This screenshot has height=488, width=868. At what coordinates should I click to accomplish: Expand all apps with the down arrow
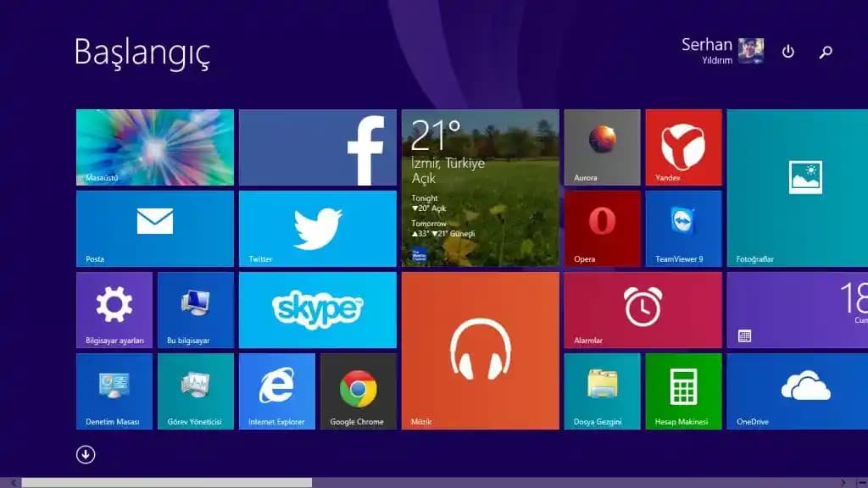tap(86, 455)
